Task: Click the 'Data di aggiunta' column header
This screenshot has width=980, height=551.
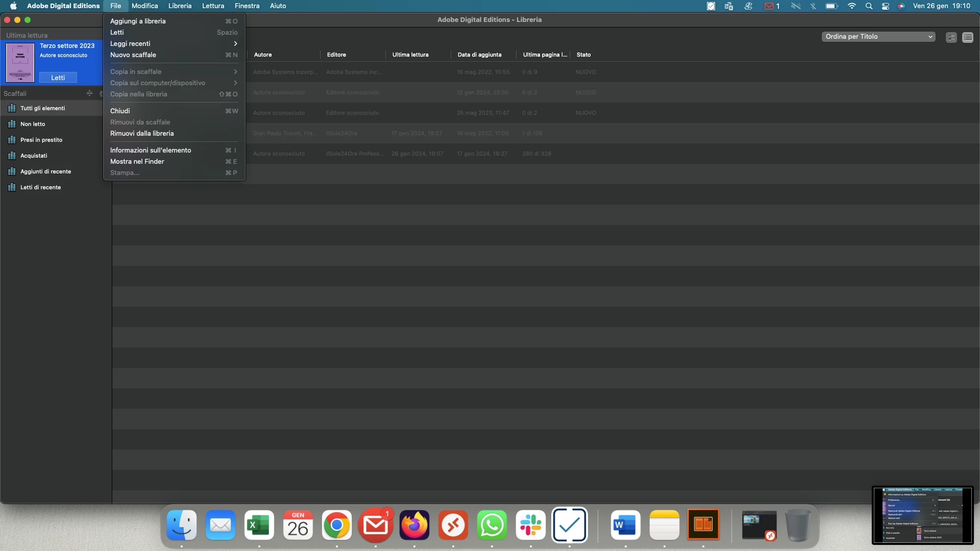Action: tap(479, 55)
